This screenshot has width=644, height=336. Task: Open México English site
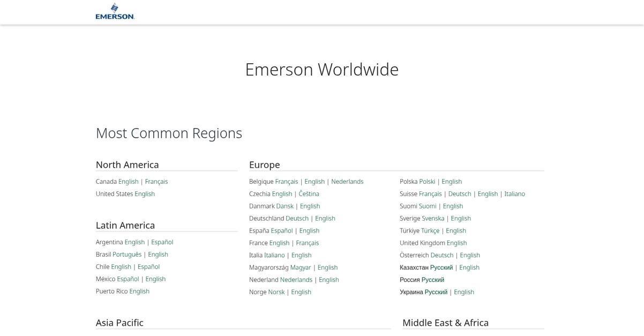[155, 279]
